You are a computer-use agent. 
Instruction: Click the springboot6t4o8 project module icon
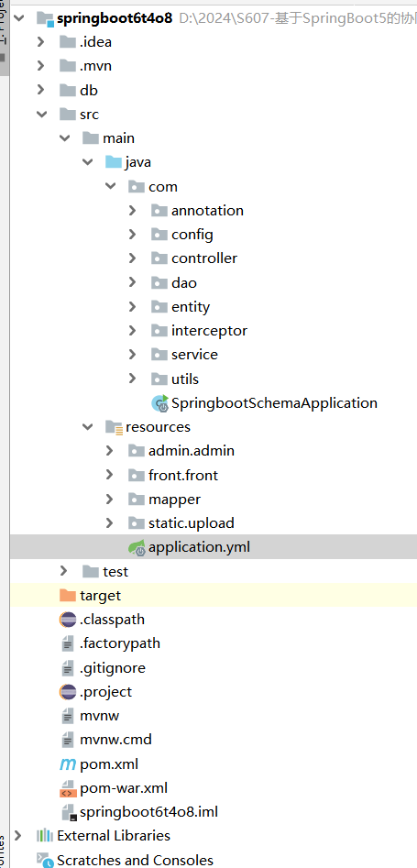46,19
